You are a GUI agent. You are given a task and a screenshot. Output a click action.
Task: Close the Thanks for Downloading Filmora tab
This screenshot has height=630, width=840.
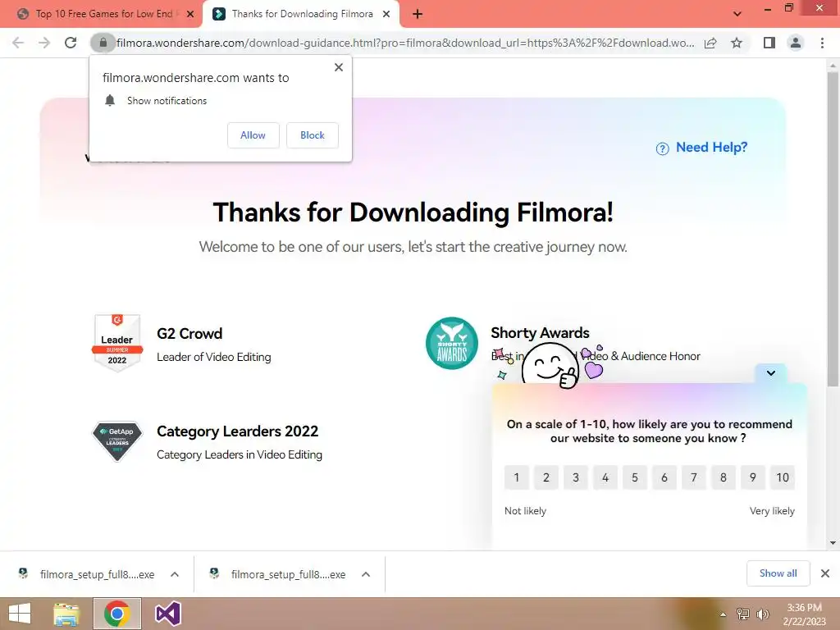pyautogui.click(x=386, y=15)
